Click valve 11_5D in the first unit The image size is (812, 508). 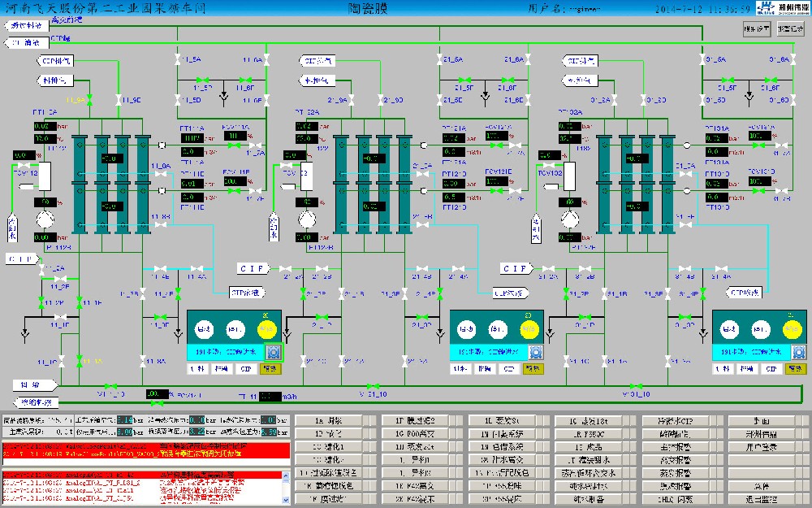pyautogui.click(x=178, y=99)
